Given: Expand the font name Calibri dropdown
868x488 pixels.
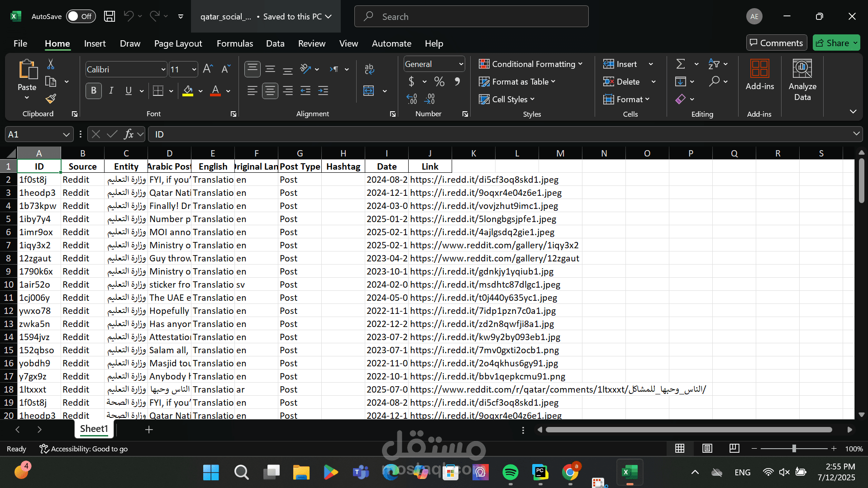Looking at the screenshot, I should click(163, 70).
